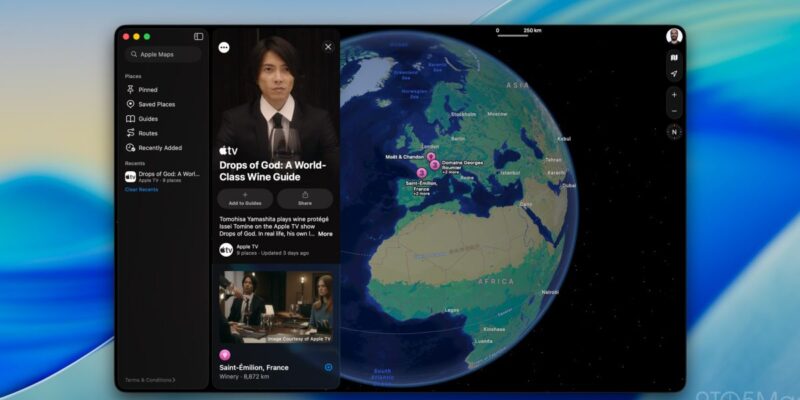The image size is (800, 400).
Task: Click the Dubai city label
Action: [x=569, y=186]
